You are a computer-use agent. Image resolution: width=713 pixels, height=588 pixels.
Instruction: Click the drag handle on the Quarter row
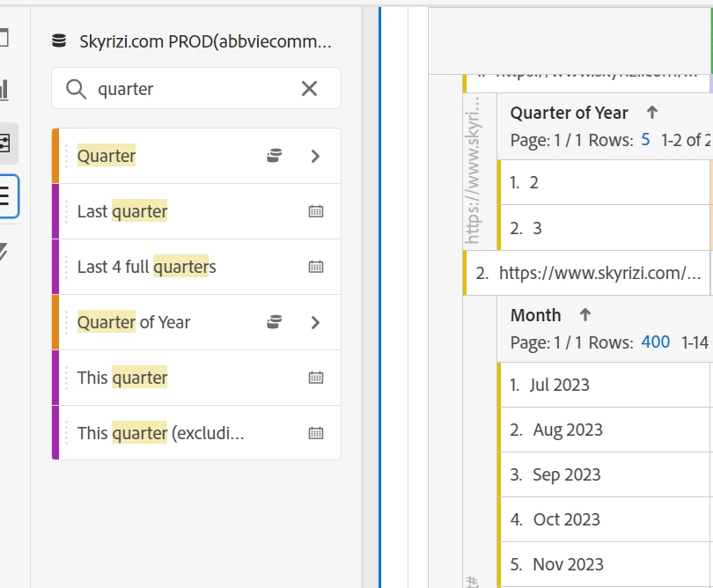point(66,156)
